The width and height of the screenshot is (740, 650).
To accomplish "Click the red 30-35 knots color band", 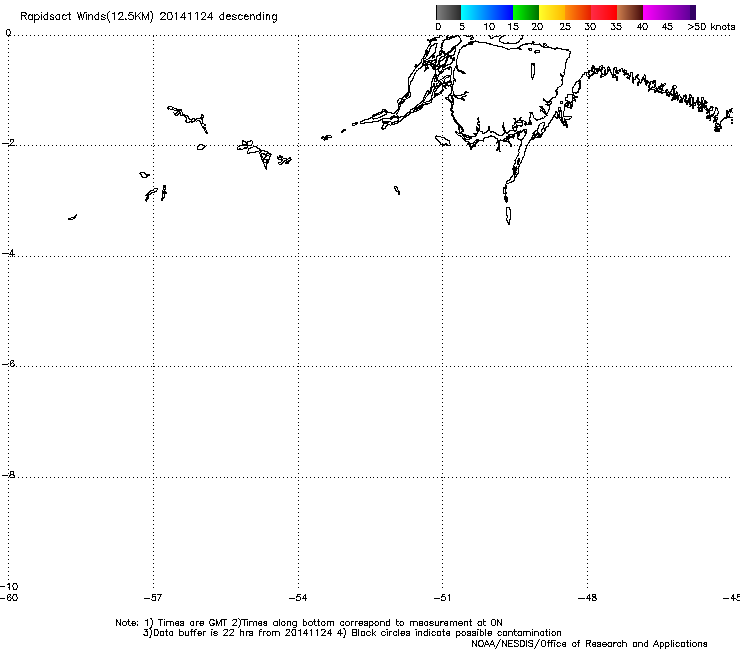I will coord(604,12).
